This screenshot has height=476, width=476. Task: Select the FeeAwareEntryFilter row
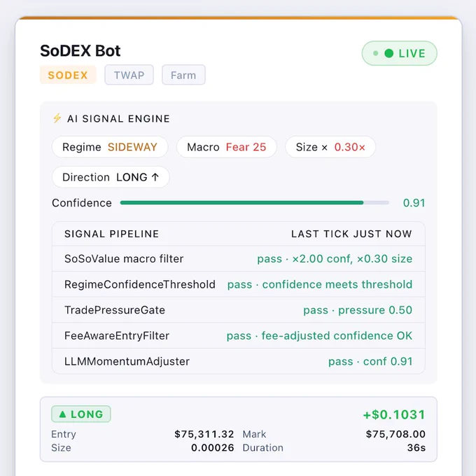[x=238, y=335]
